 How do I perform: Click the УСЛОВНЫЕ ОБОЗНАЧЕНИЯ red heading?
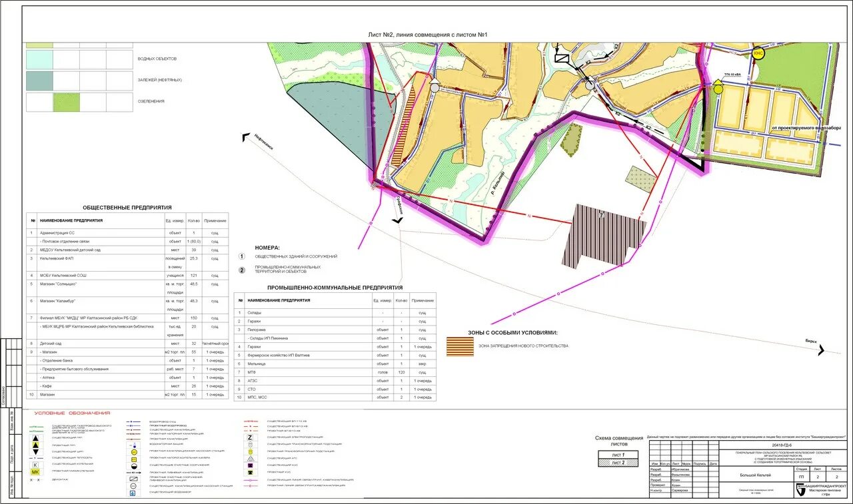point(73,413)
